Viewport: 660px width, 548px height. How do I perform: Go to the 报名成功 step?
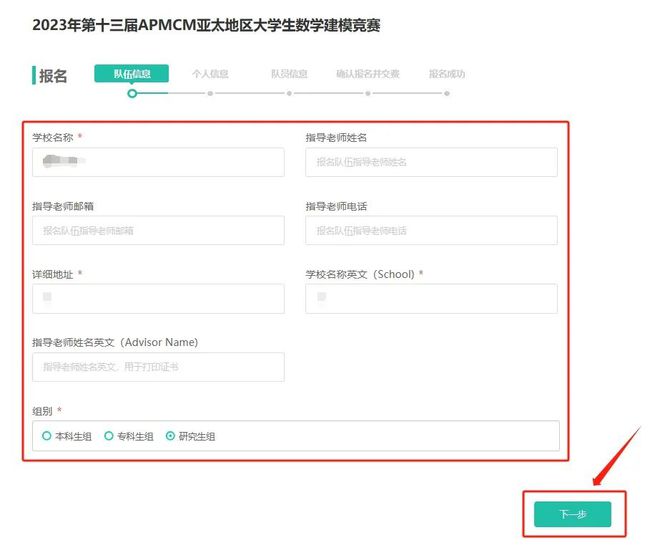click(x=447, y=74)
